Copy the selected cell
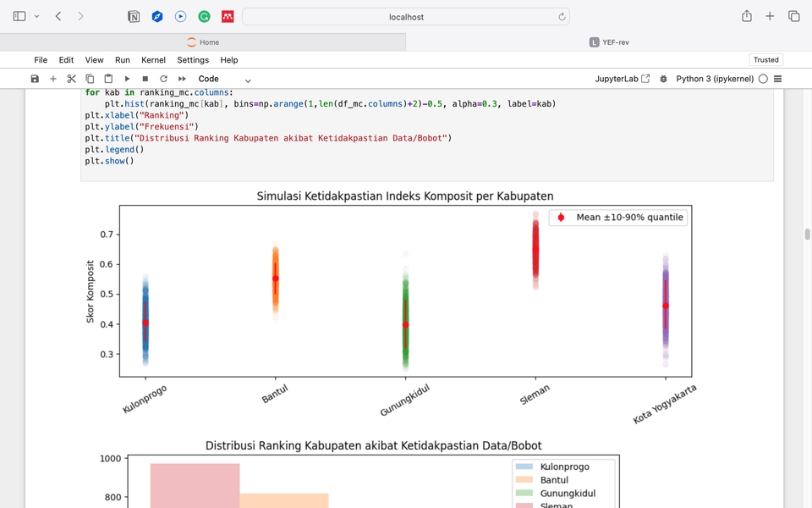The width and height of the screenshot is (812, 508). (91, 79)
